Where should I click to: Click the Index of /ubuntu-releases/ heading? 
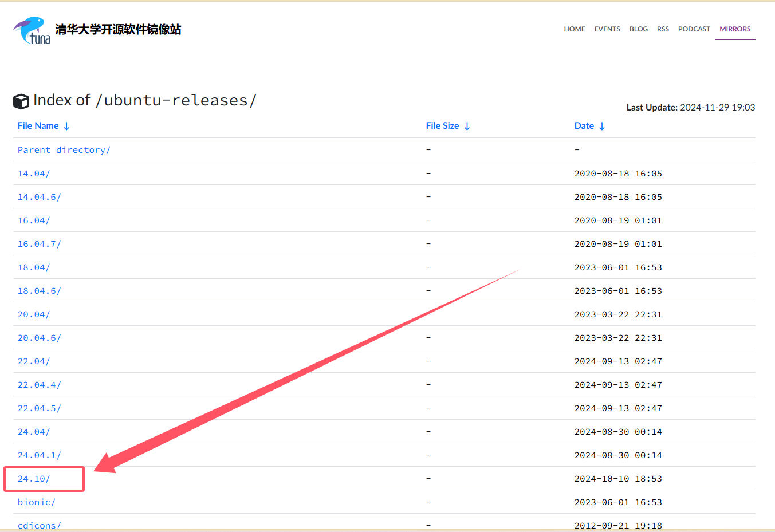click(x=145, y=100)
